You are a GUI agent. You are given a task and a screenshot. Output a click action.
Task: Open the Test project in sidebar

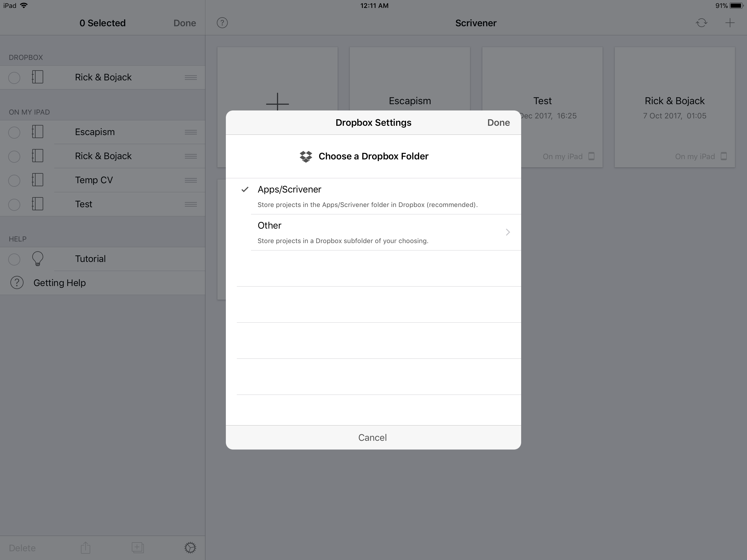pos(102,204)
